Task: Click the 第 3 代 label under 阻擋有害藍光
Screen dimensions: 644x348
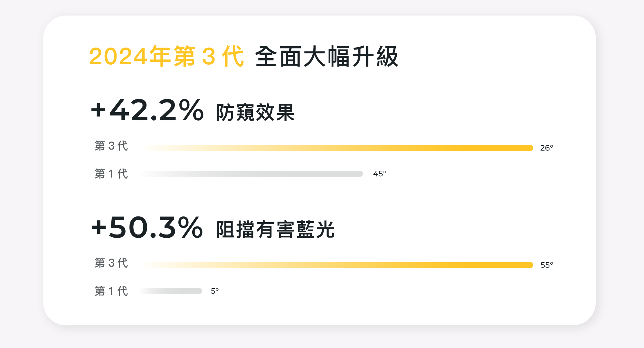Action: 111,263
